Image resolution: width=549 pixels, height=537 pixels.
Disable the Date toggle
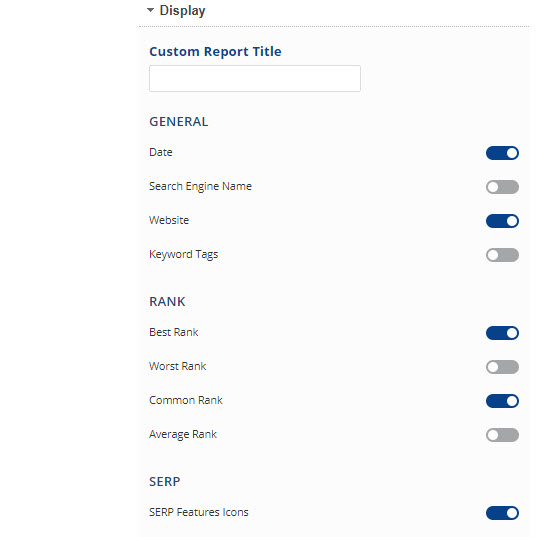[502, 153]
